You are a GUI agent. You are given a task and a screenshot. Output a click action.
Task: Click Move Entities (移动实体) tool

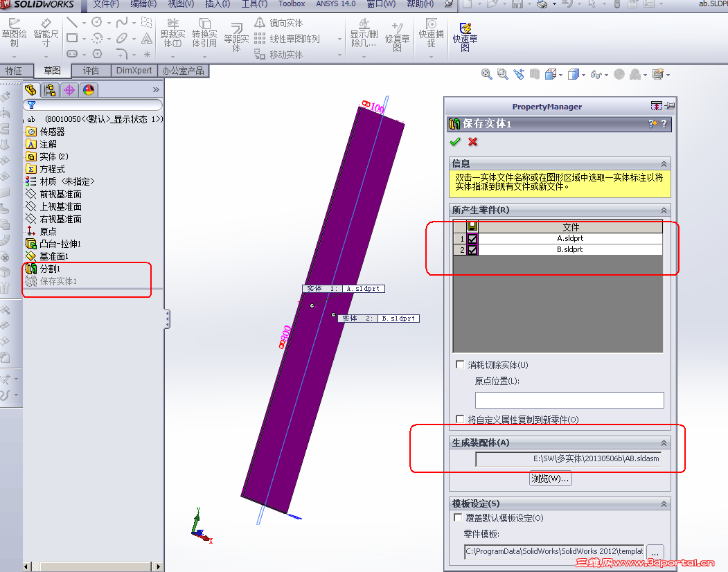pos(278,55)
